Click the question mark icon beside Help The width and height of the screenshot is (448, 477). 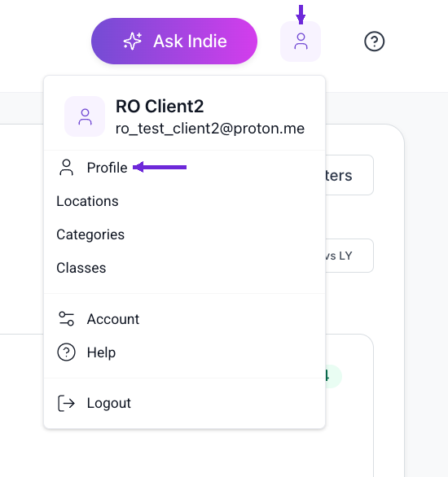[x=66, y=352]
